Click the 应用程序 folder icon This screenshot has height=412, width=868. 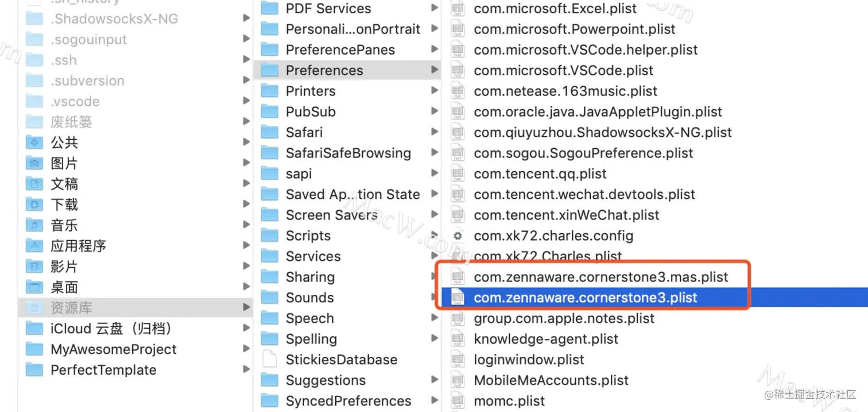[35, 247]
